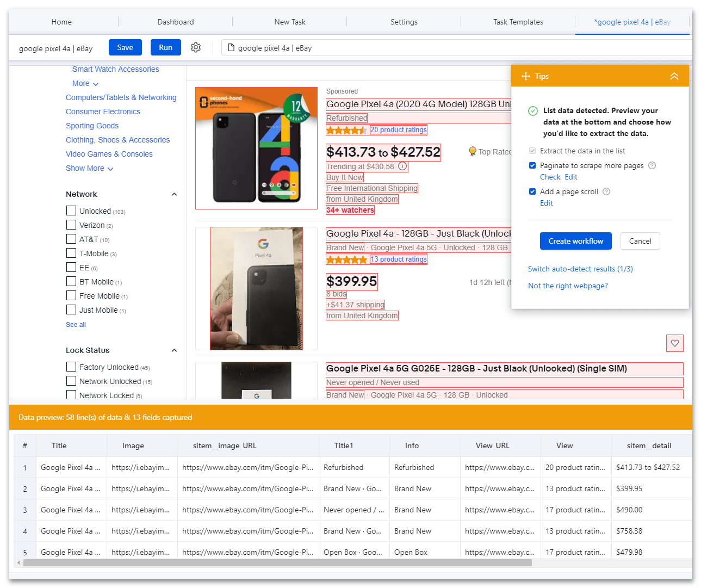This screenshot has width=701, height=588.
Task: Click help icon next to Add a page scroll
Action: coord(606,191)
